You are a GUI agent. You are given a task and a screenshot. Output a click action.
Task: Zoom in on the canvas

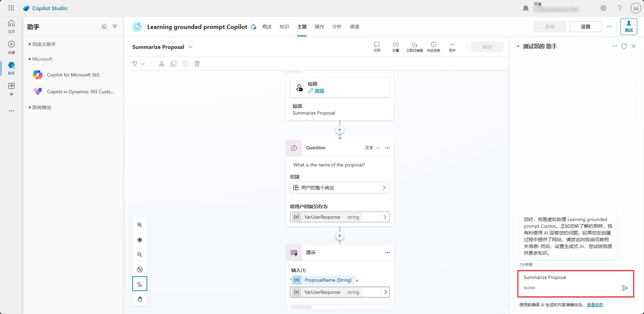(x=140, y=225)
